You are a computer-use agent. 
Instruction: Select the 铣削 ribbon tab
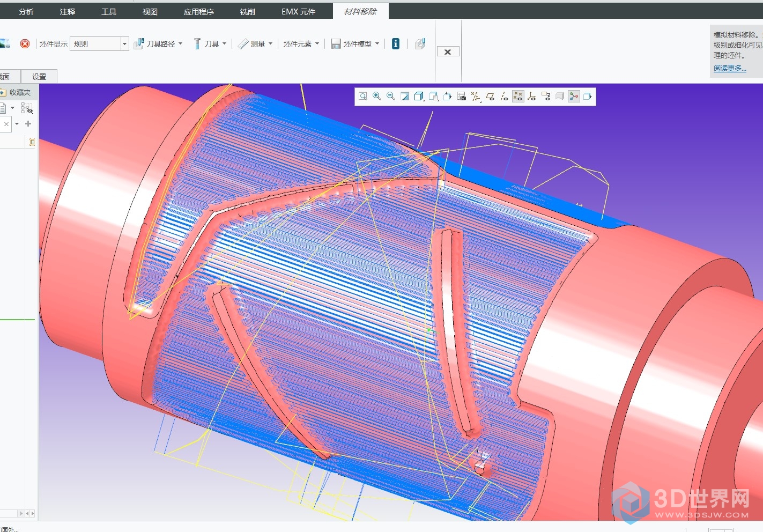(x=248, y=11)
